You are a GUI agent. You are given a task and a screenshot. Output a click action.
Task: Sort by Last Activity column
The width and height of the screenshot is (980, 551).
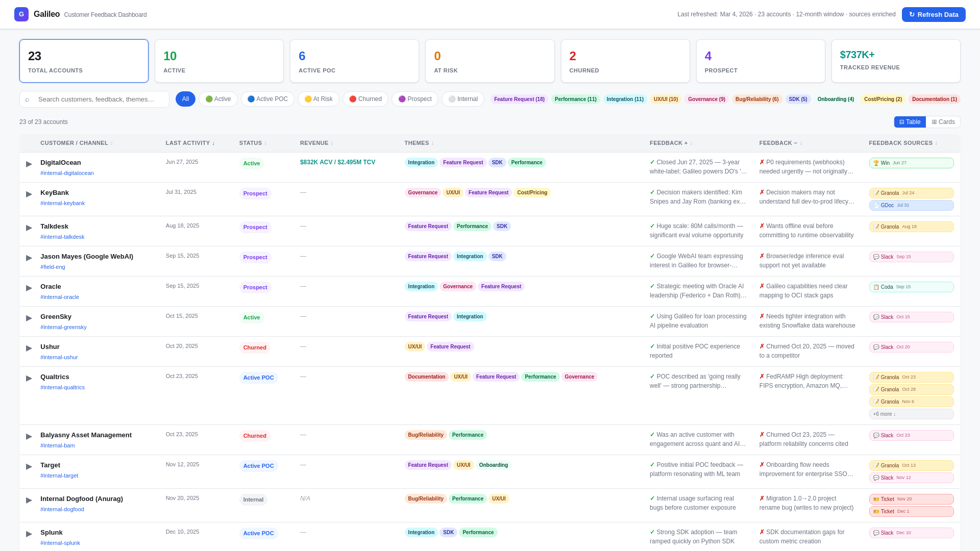tap(190, 143)
